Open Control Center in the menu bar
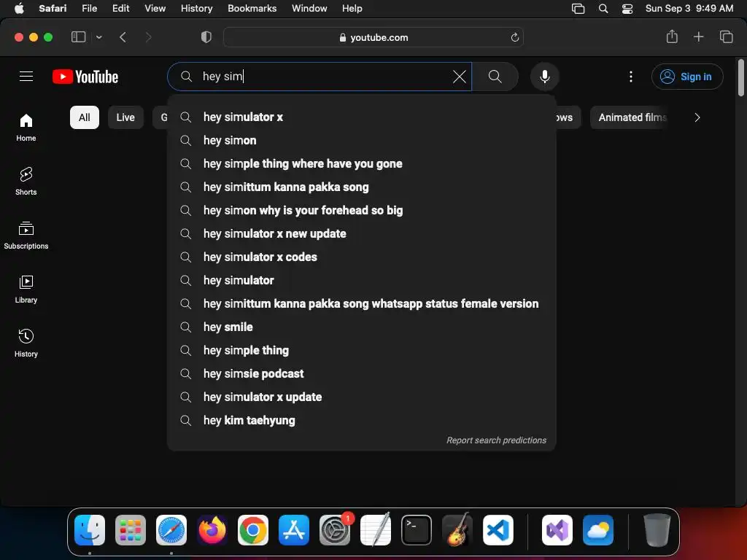 [x=627, y=9]
